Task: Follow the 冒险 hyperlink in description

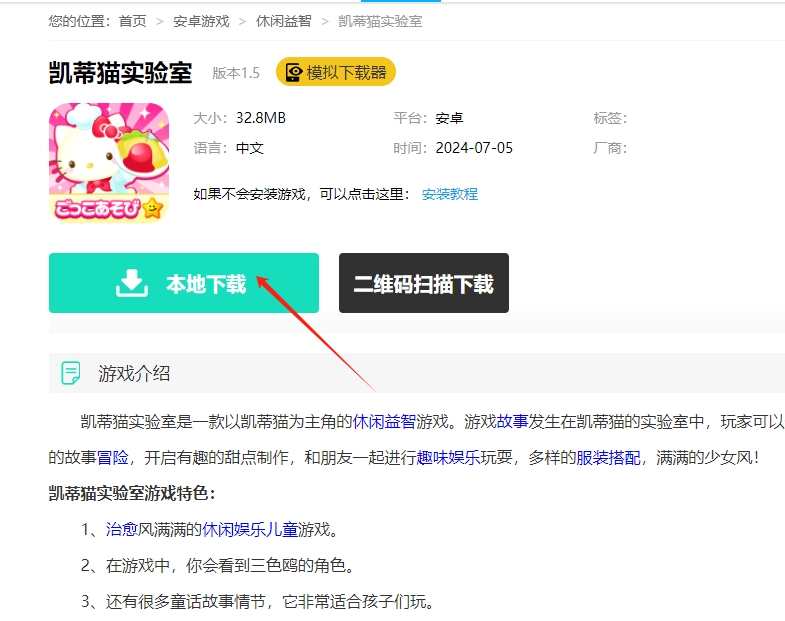Action: tap(113, 457)
